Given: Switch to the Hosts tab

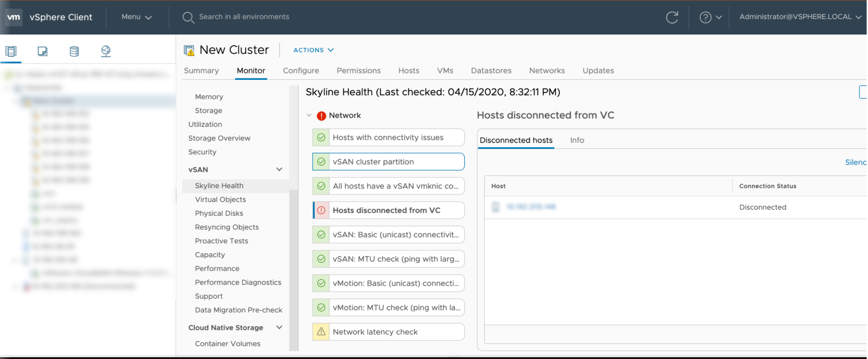Looking at the screenshot, I should click(x=409, y=71).
